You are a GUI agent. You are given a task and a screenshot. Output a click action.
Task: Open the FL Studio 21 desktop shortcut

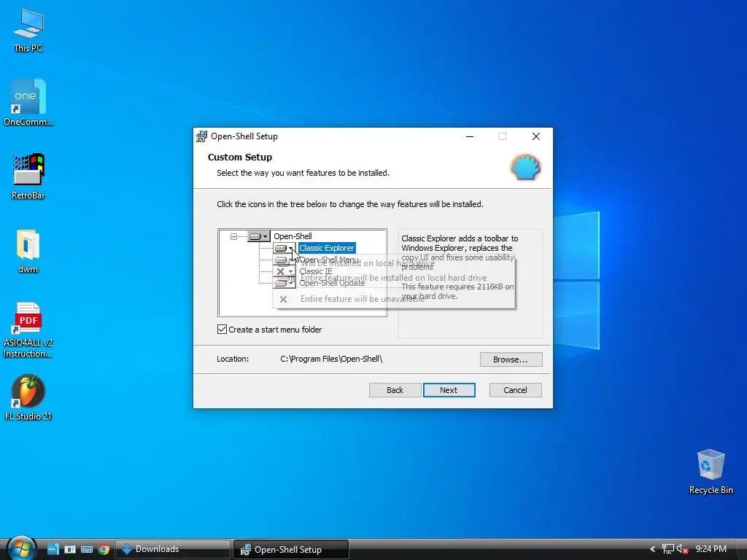point(28,397)
